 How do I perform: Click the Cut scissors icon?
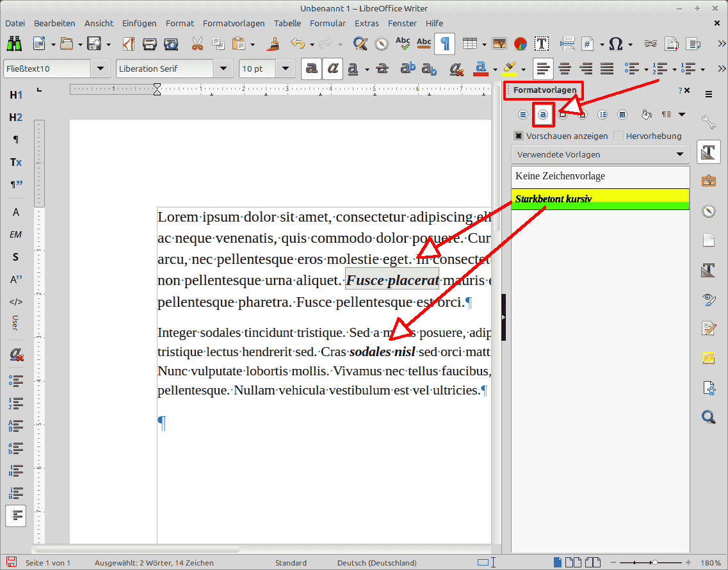coord(197,44)
